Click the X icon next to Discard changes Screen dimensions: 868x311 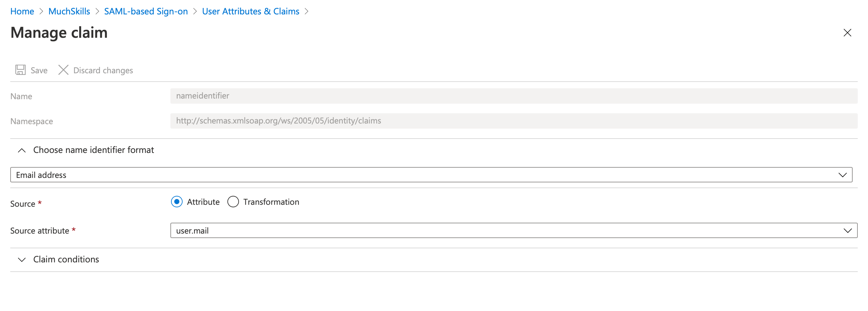(63, 70)
